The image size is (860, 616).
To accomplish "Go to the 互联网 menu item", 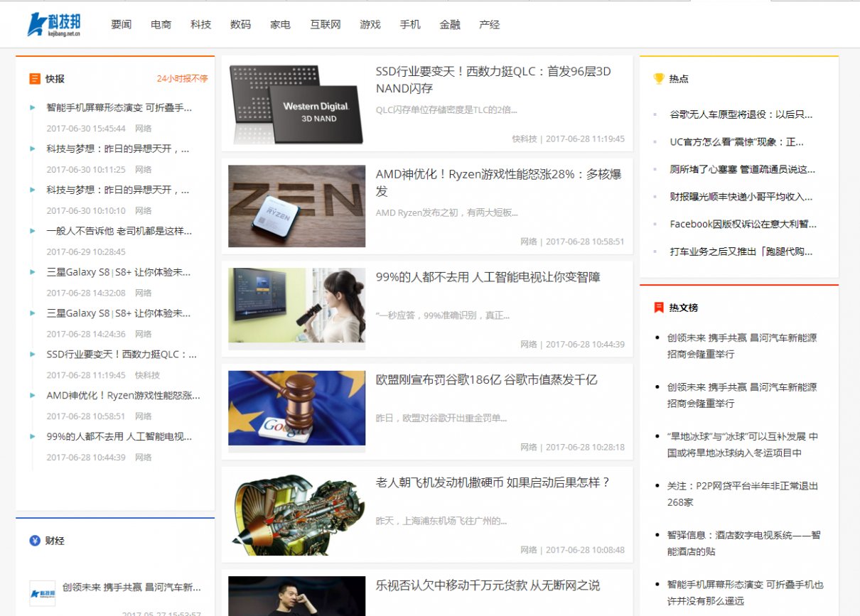I will (x=326, y=24).
